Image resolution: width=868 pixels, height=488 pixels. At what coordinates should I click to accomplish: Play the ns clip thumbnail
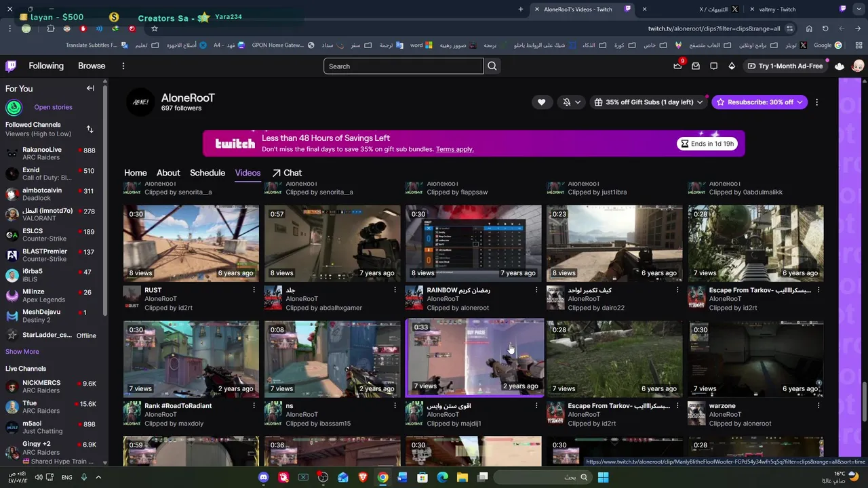pos(332,359)
